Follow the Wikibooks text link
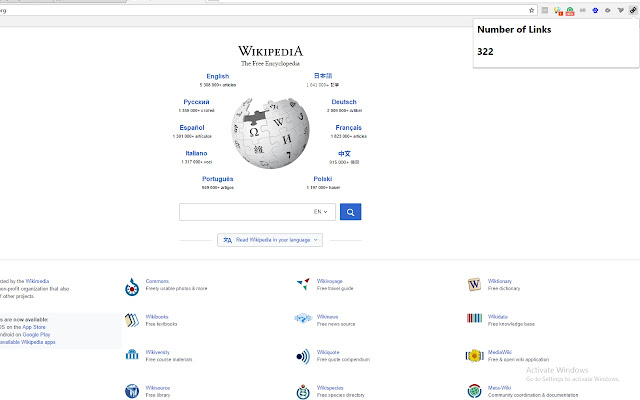 pyautogui.click(x=157, y=317)
